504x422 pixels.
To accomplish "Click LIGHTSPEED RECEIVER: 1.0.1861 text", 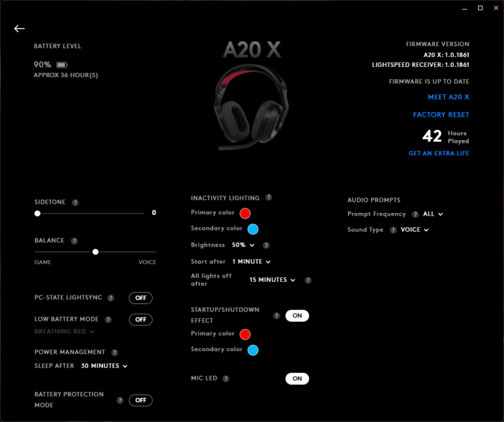I will tap(420, 65).
